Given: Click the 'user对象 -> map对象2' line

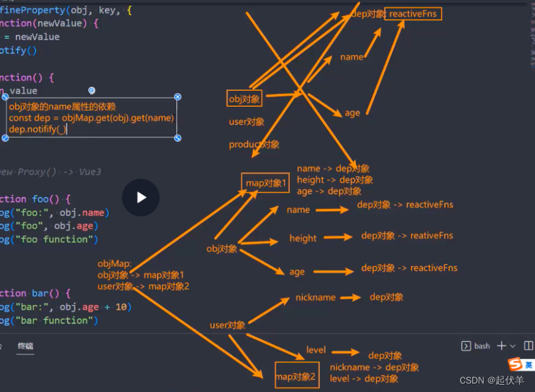Looking at the screenshot, I should click(x=143, y=286).
